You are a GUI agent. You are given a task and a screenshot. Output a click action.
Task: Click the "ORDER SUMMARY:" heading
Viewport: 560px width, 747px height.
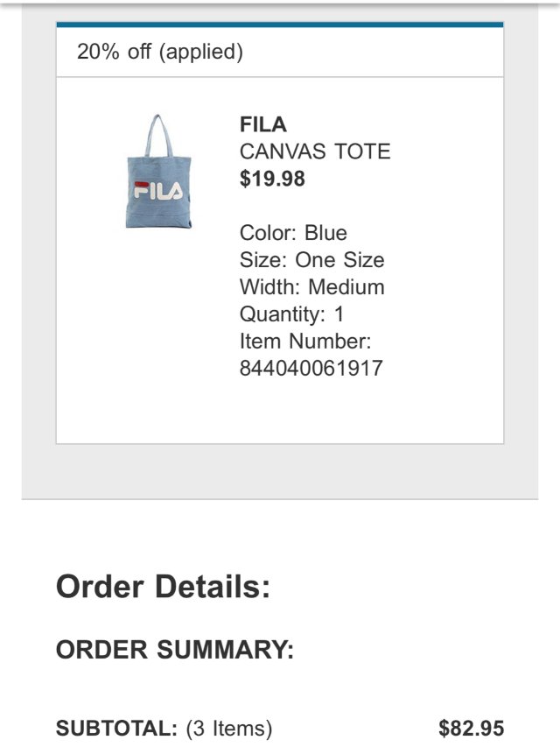[175, 650]
